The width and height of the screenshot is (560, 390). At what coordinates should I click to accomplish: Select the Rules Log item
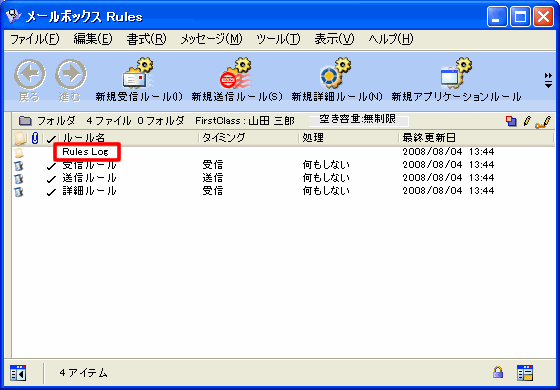point(85,152)
